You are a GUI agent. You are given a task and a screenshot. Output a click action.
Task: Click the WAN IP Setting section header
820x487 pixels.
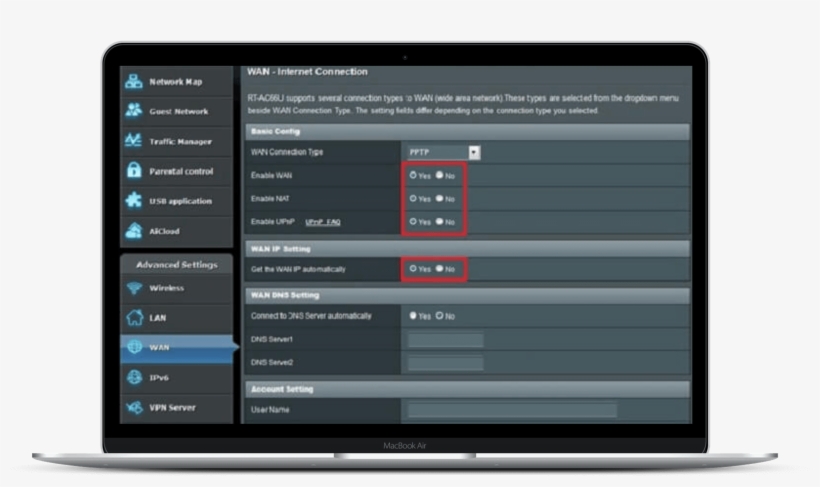pyautogui.click(x=468, y=248)
